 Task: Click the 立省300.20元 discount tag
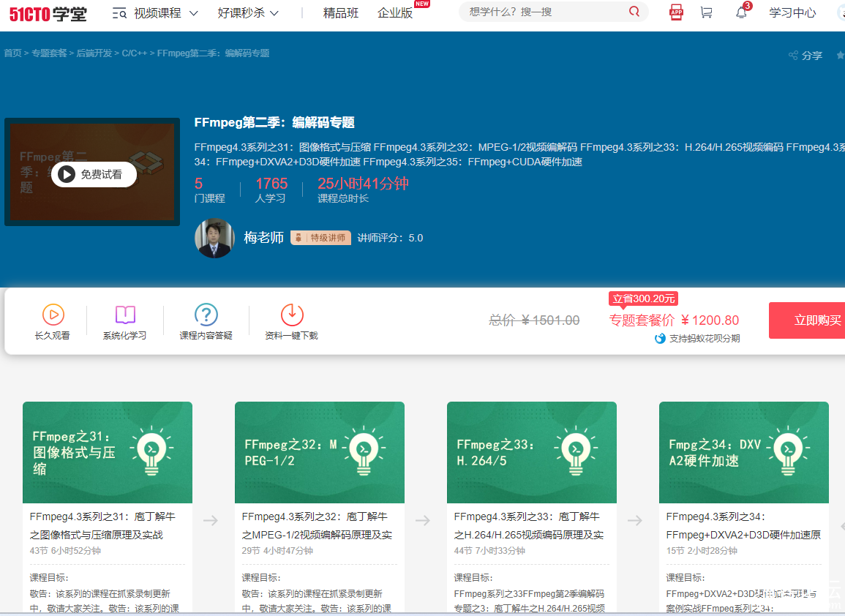pyautogui.click(x=644, y=298)
